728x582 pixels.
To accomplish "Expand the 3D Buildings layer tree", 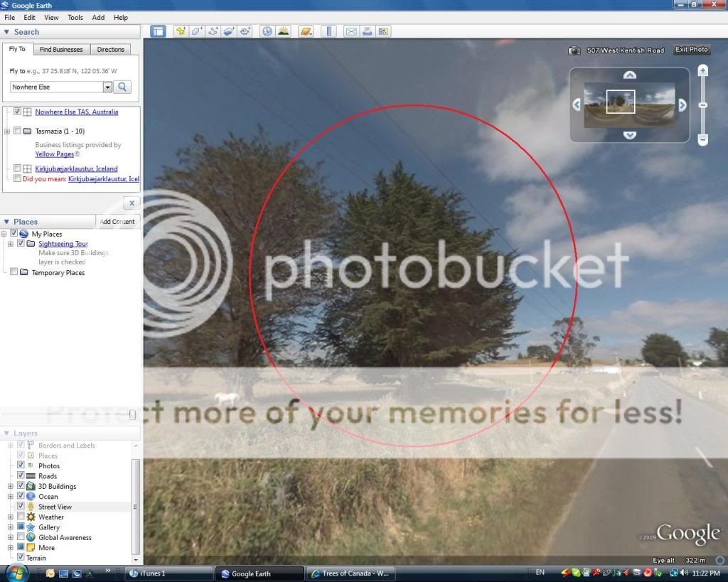I will point(10,486).
